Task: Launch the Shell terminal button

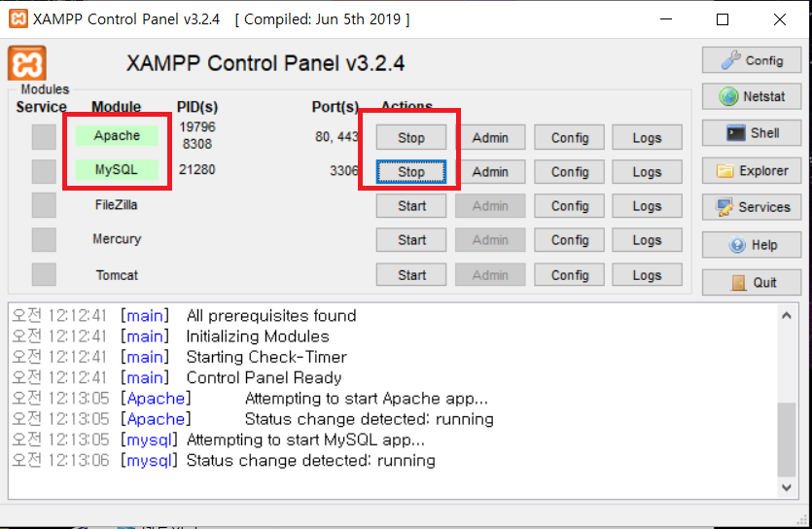Action: [x=752, y=133]
